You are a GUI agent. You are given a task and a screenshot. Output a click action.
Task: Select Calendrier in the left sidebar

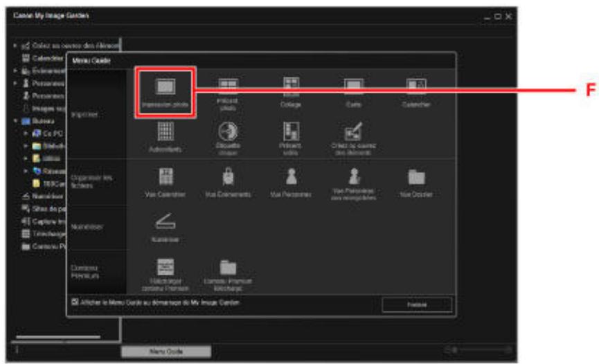click(42, 58)
